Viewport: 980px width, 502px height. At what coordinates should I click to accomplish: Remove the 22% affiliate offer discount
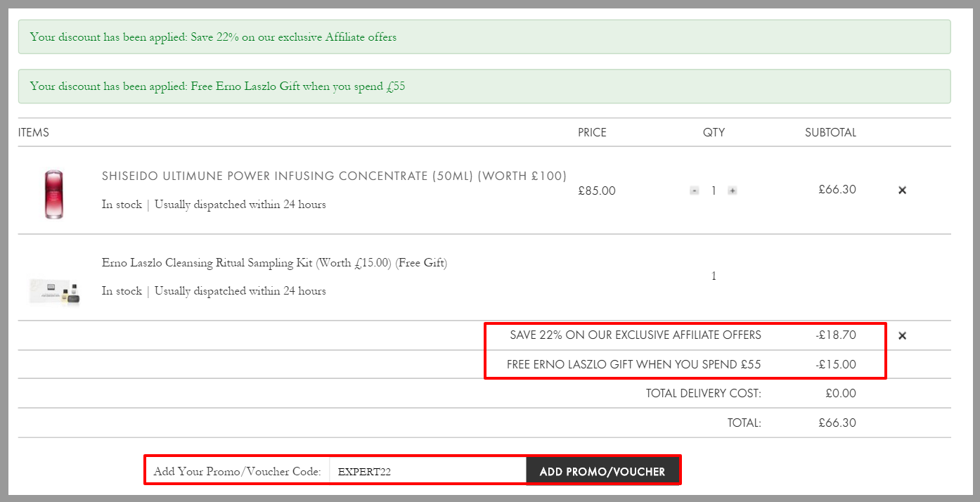click(x=902, y=335)
